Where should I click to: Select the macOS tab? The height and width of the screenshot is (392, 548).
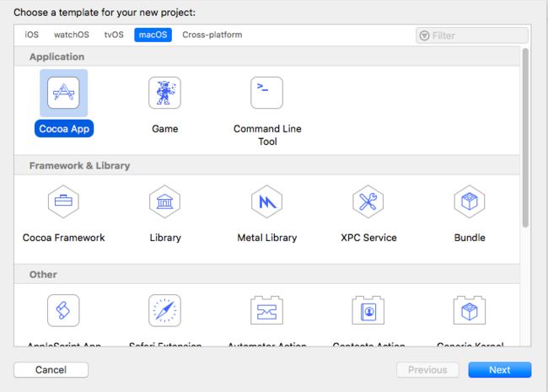[153, 35]
